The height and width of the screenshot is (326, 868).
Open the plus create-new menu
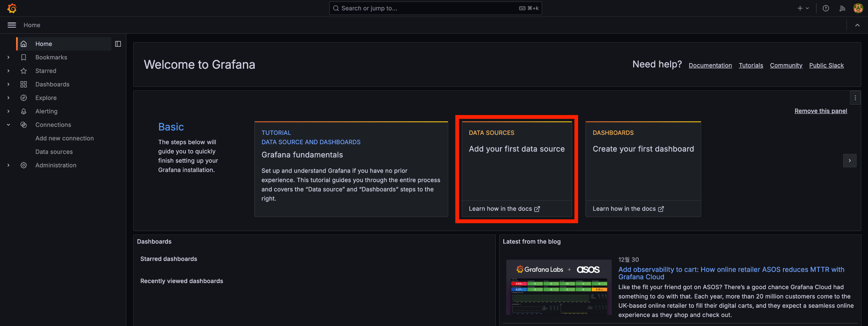(x=803, y=8)
